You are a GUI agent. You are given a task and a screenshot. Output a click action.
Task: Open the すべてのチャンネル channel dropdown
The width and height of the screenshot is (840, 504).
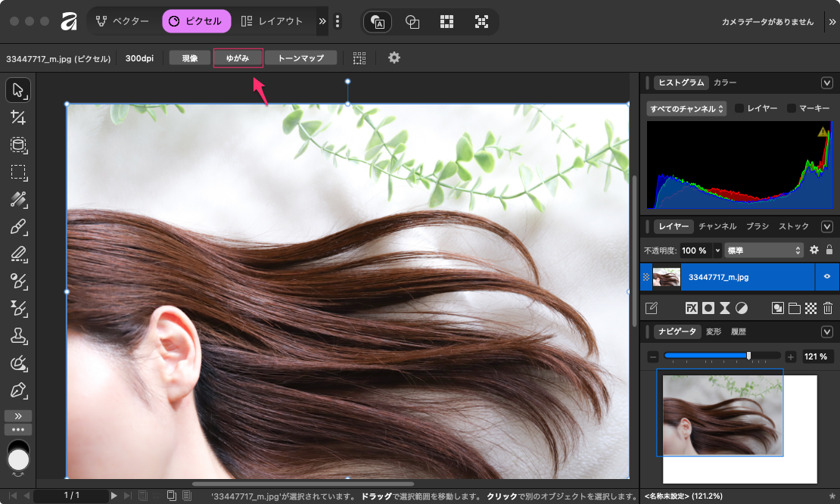tap(686, 109)
